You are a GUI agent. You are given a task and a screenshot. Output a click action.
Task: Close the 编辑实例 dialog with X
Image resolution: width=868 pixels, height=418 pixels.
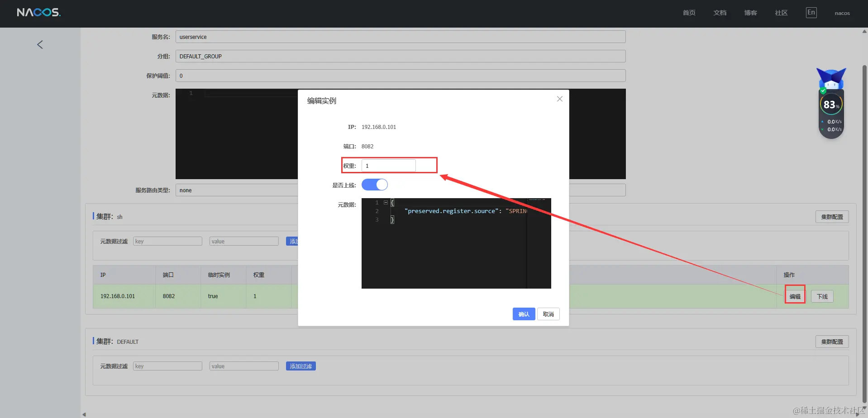tap(560, 99)
